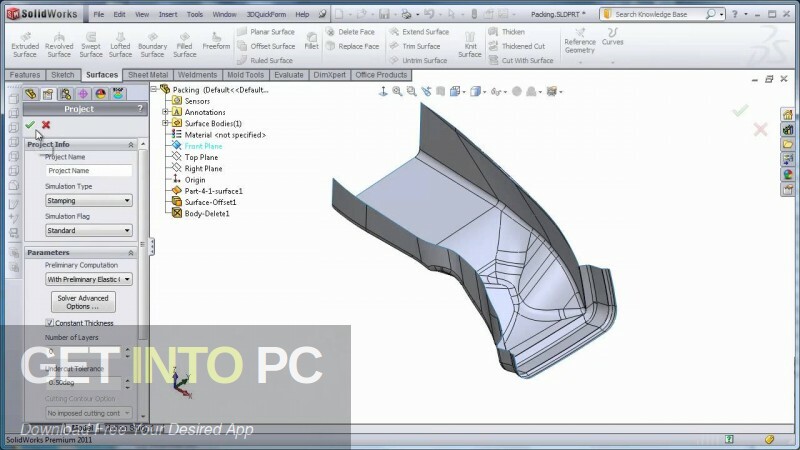Screen dimensions: 800x450
Task: Switch to the Weldments tab
Action: [197, 75]
